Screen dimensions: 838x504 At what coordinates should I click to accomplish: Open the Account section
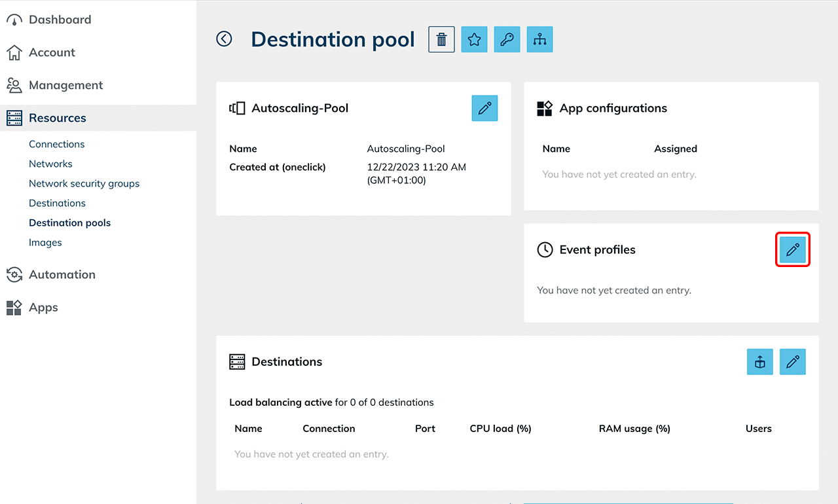(52, 52)
